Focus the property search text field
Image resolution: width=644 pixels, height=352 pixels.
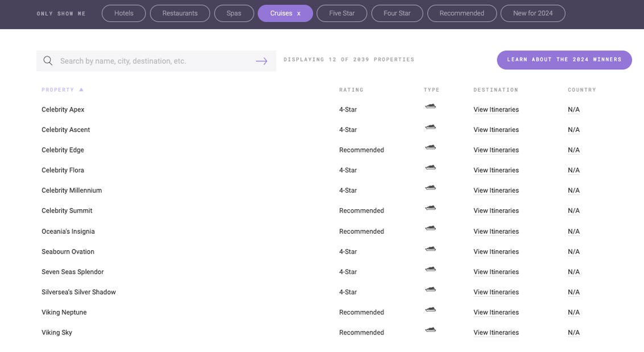coord(154,61)
